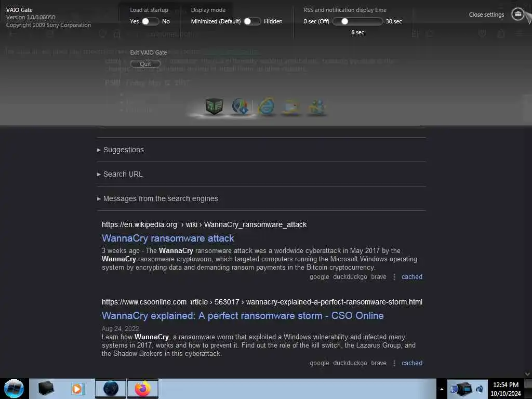Open the Windows Start menu orb
Image resolution: width=532 pixels, height=399 pixels.
[x=14, y=389]
